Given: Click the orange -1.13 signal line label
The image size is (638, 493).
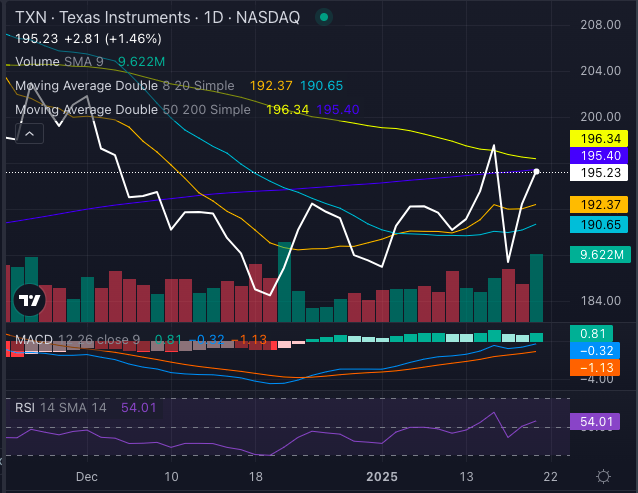Looking at the screenshot, I should tap(595, 367).
